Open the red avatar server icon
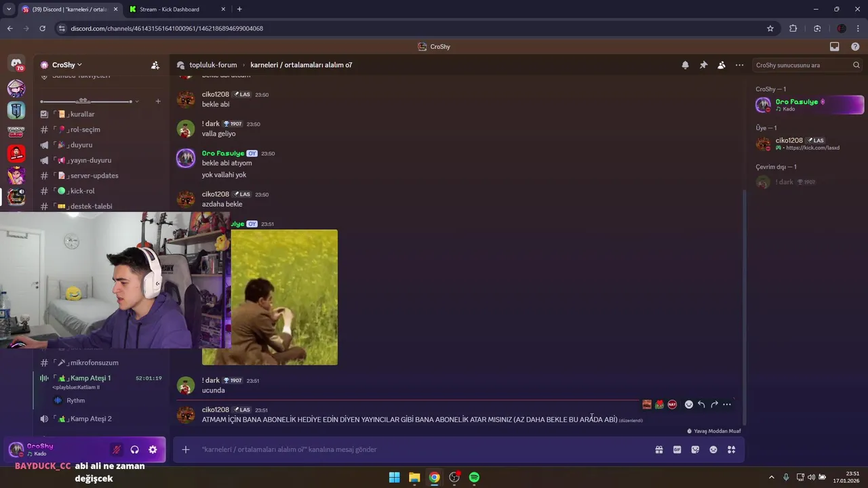The image size is (868, 488). point(16,153)
